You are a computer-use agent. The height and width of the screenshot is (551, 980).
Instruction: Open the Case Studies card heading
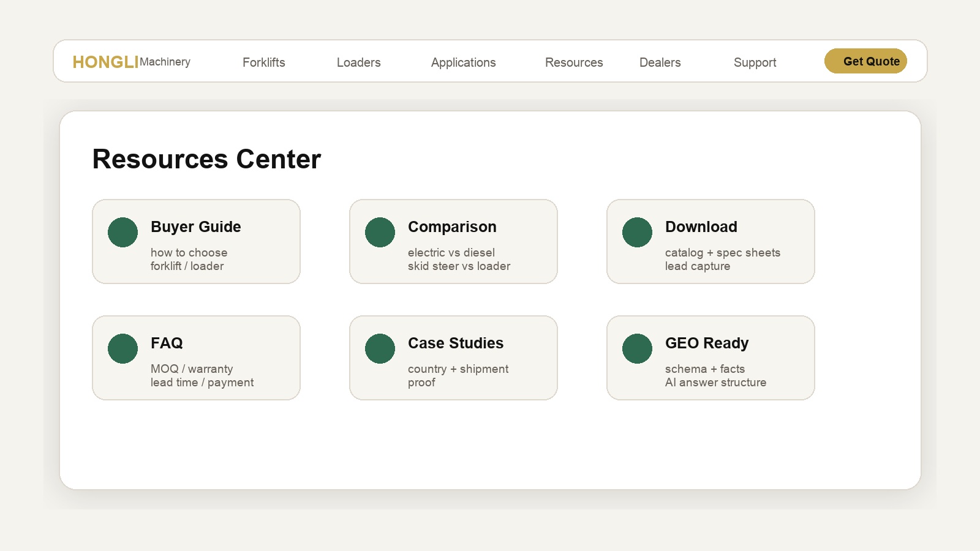tap(456, 343)
